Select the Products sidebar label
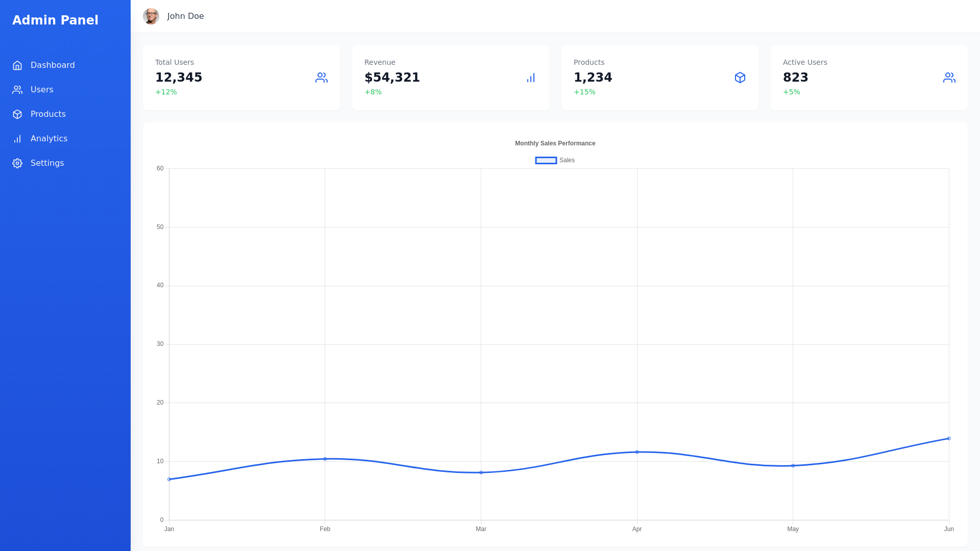This screenshot has height=551, width=980. point(48,114)
